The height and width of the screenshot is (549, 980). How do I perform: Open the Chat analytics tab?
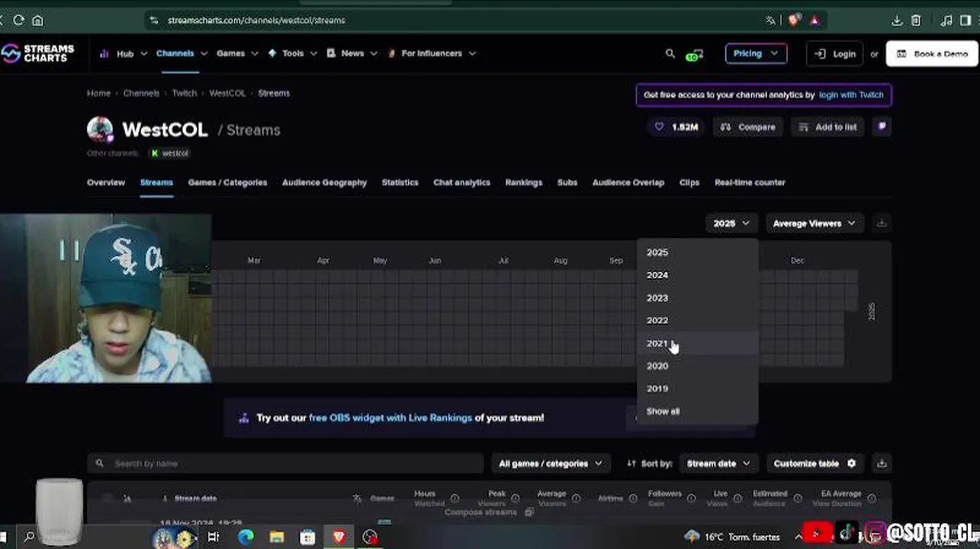461,182
